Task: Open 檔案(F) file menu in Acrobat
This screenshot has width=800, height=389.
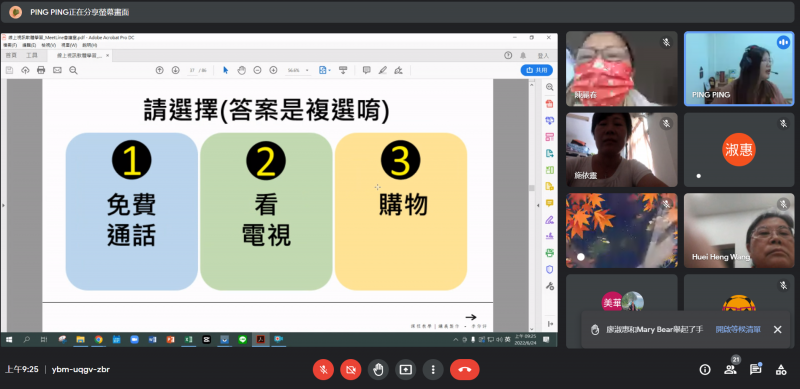Action: (10, 45)
